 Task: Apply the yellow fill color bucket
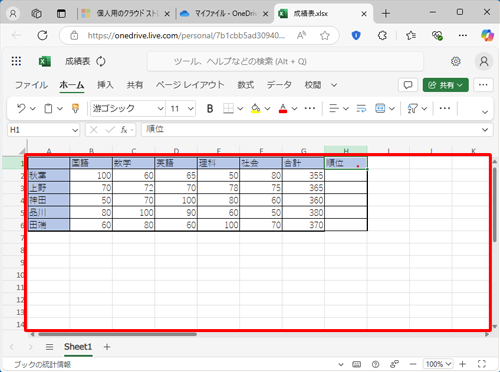click(x=256, y=108)
